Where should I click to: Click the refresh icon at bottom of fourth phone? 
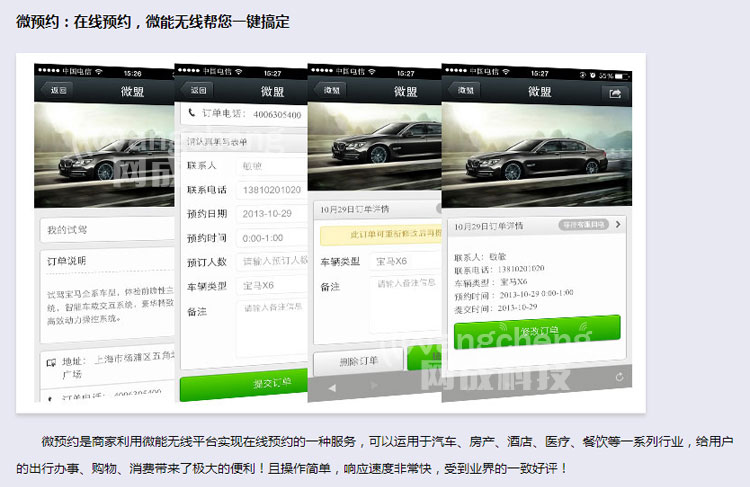pyautogui.click(x=620, y=377)
